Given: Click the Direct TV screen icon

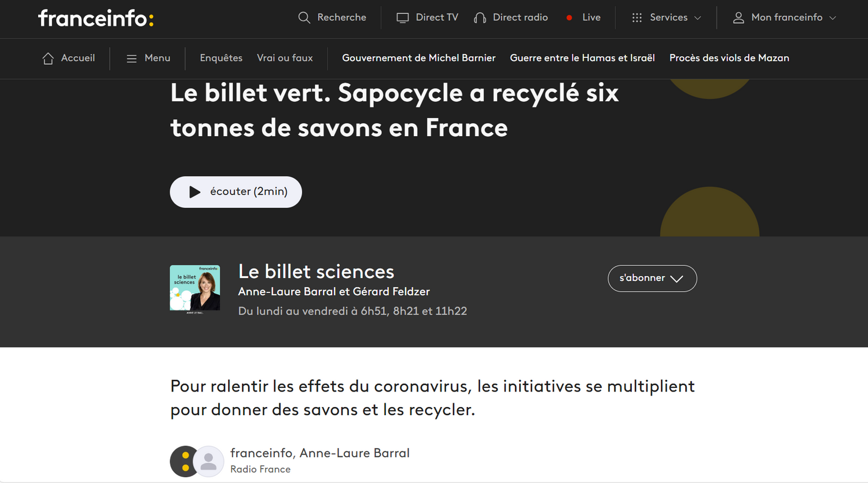Looking at the screenshot, I should pos(402,17).
